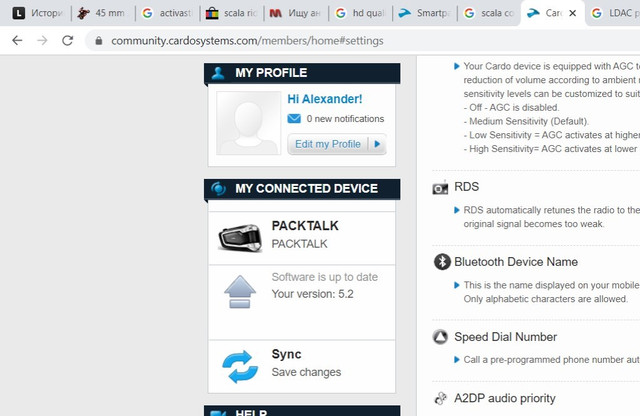Open the Bluetooth Device Name setting
The width and height of the screenshot is (640, 416).
pos(516,262)
